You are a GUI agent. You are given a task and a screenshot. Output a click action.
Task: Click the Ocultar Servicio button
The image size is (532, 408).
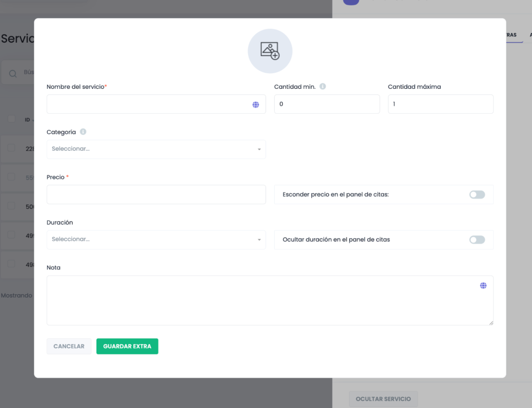tap(383, 399)
